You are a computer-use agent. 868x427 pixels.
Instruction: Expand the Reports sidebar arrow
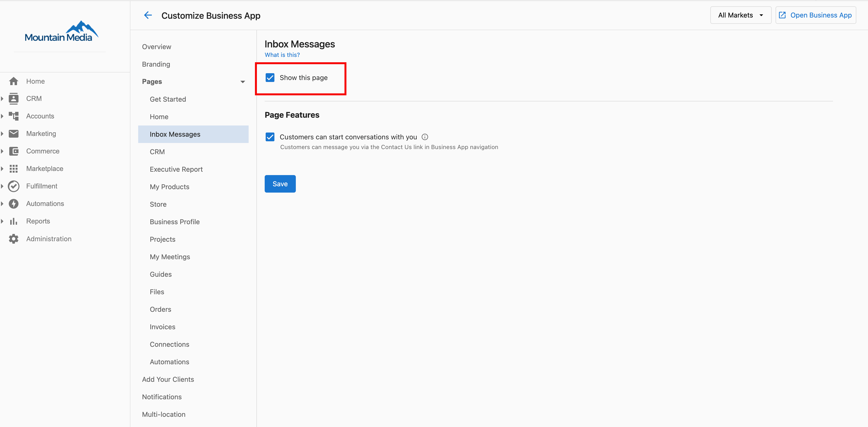click(2, 221)
